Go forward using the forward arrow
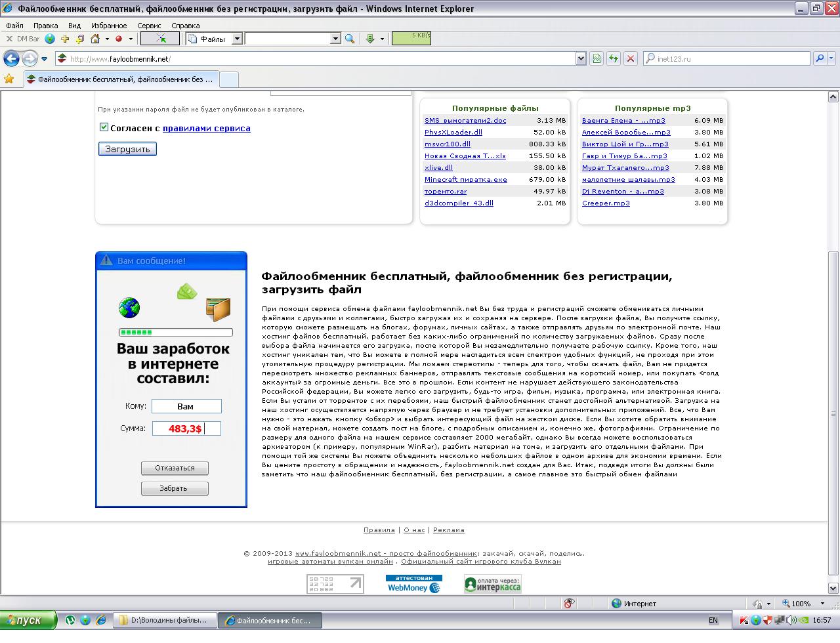 [30, 58]
